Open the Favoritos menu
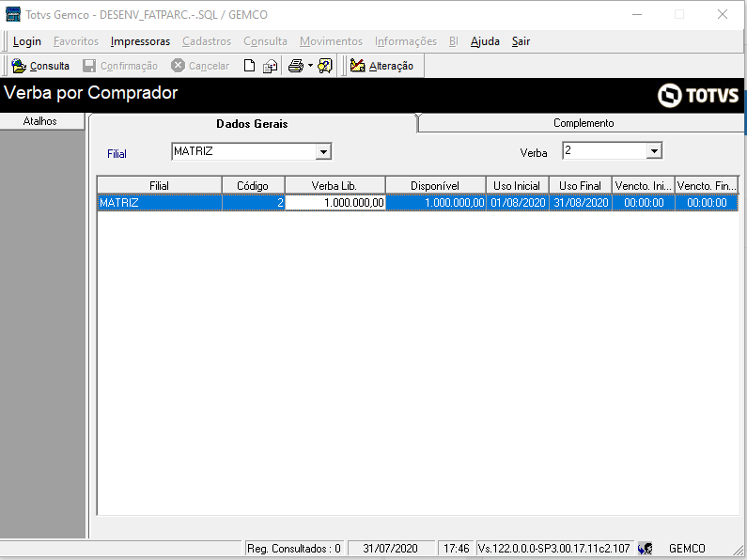This screenshot has height=560, width=747. coord(76,41)
